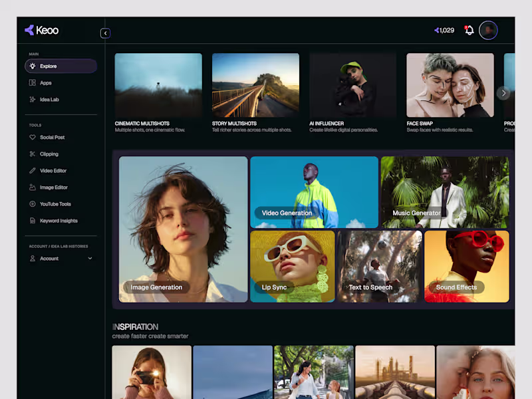Image resolution: width=532 pixels, height=399 pixels.
Task: Click the Image Editor icon
Action: click(x=33, y=187)
